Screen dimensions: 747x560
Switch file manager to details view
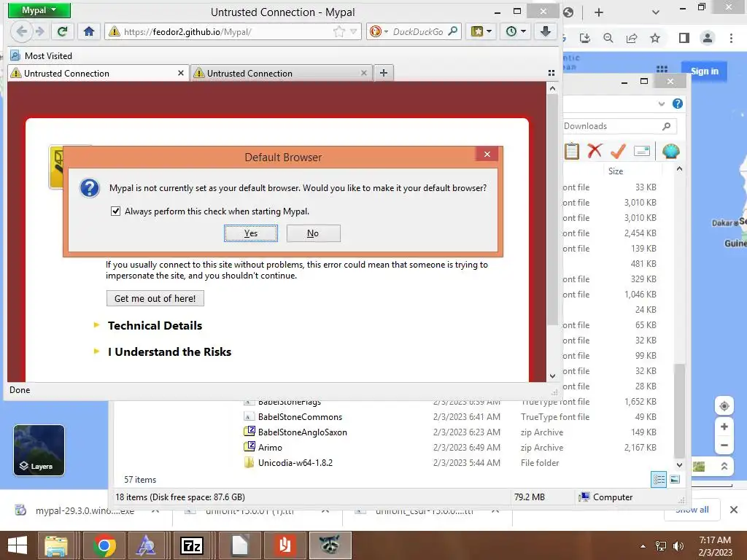659,479
